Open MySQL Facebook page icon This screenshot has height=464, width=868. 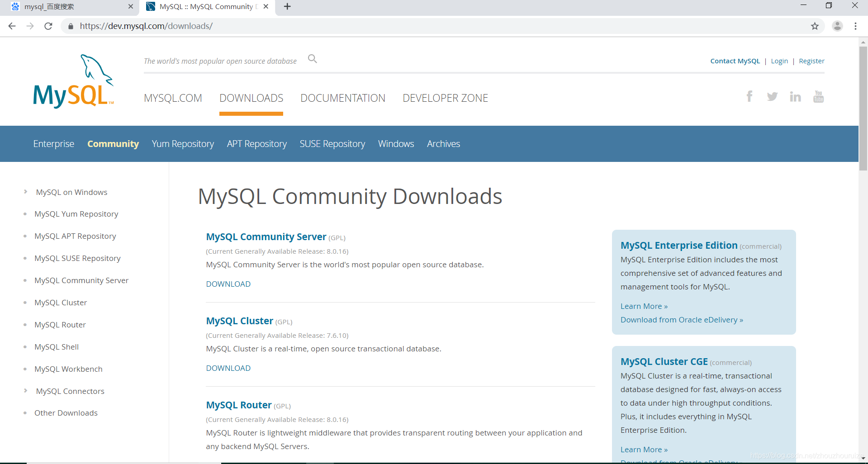(x=749, y=96)
